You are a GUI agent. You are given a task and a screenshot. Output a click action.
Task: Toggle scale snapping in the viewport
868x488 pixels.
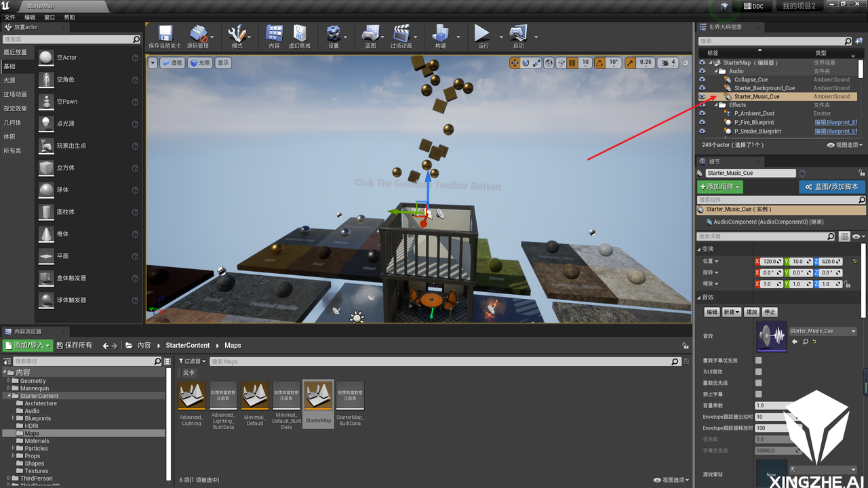coord(630,62)
